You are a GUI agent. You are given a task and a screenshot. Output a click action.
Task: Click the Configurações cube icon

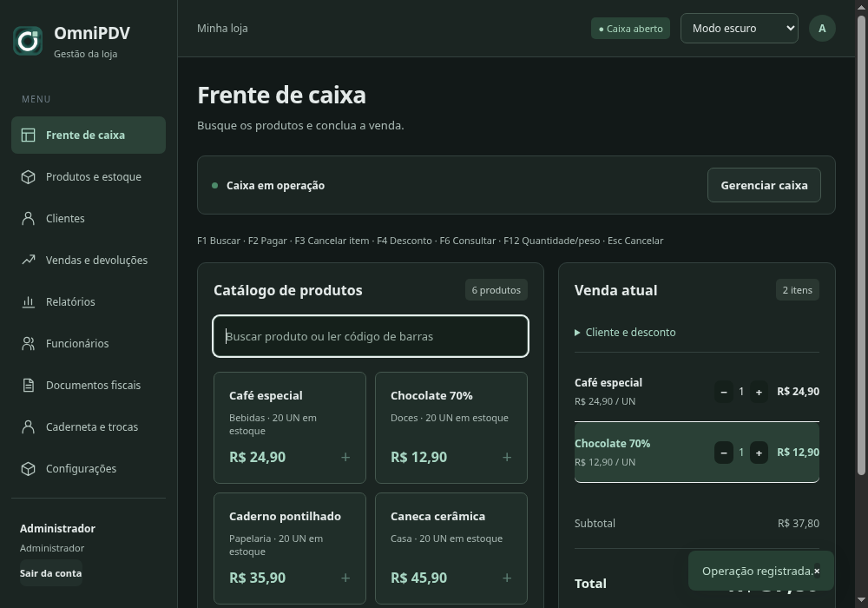[x=29, y=468]
